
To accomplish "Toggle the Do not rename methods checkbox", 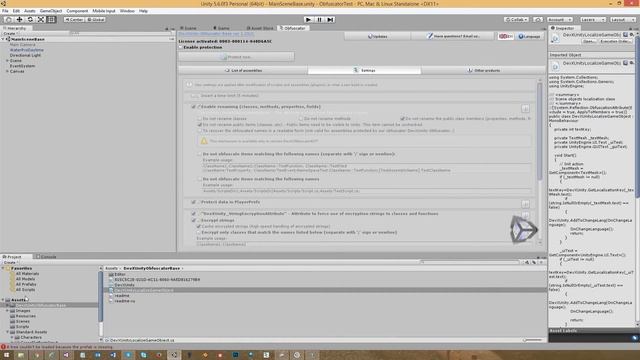I will click(301, 118).
